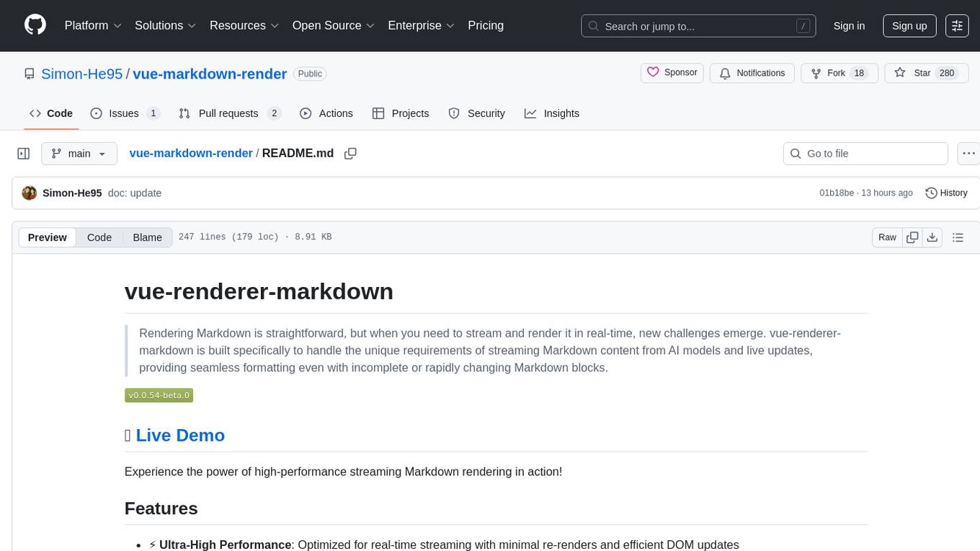Select the Code tab
This screenshot has width=980, height=551.
(x=50, y=113)
